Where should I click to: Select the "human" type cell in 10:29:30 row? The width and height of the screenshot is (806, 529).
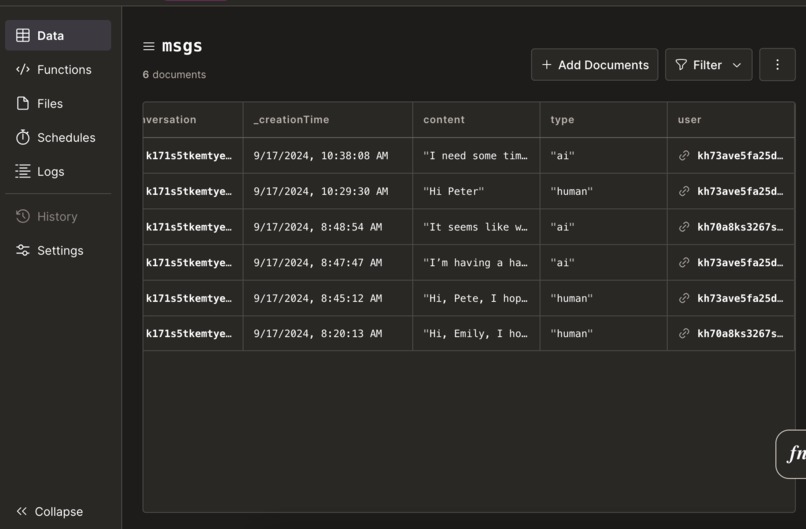coord(604,191)
